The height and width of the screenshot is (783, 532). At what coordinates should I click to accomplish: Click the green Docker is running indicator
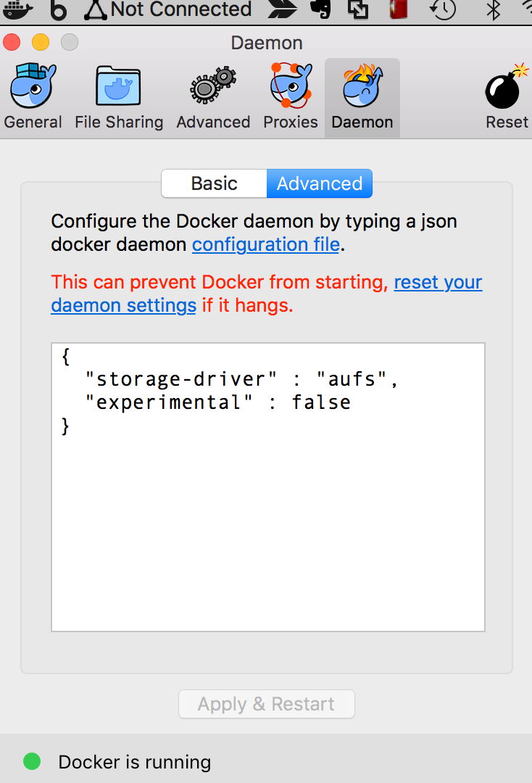point(32,761)
